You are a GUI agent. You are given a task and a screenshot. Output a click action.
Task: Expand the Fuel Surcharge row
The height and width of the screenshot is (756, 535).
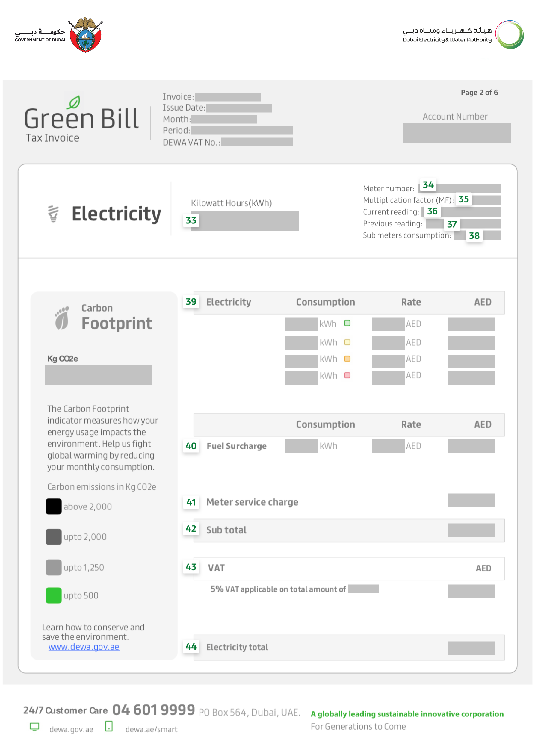[x=237, y=446]
